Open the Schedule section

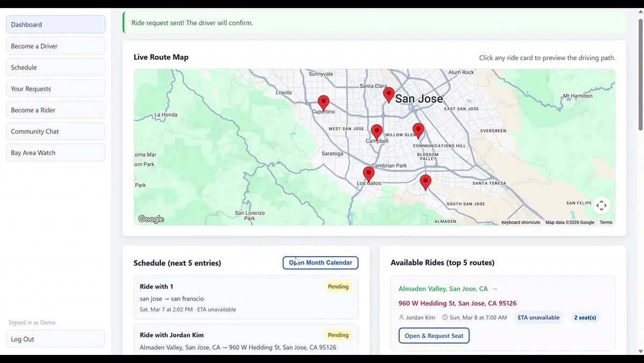[56, 67]
